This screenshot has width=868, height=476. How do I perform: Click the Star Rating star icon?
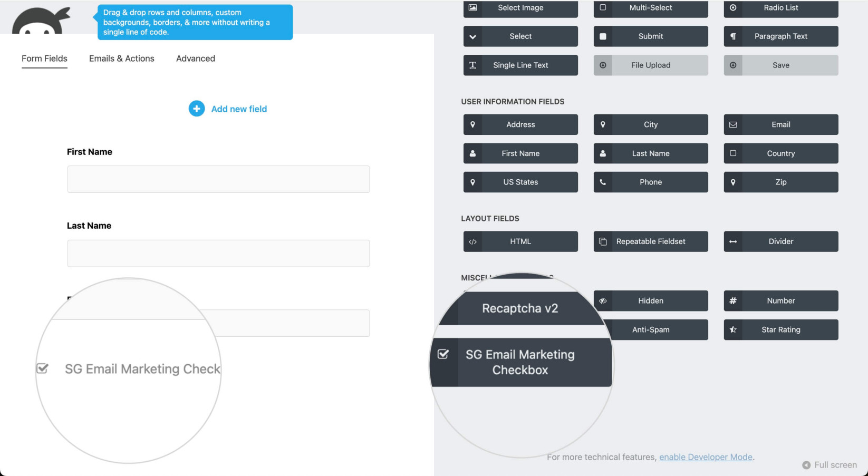(x=733, y=329)
